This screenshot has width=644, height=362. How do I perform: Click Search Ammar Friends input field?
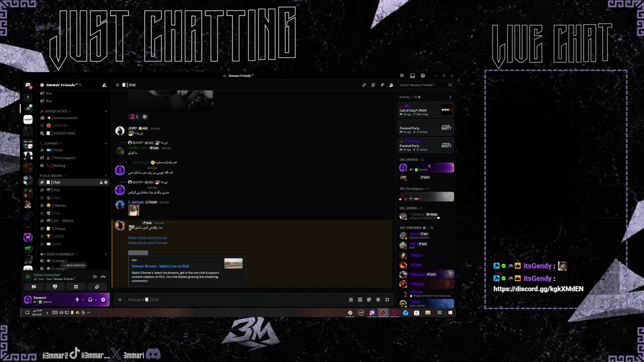tap(426, 85)
